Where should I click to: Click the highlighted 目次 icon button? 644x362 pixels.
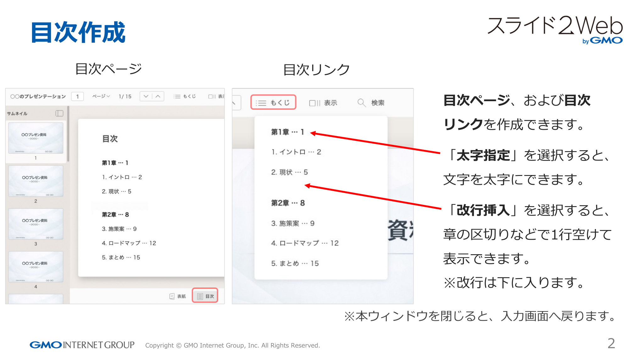tap(205, 296)
